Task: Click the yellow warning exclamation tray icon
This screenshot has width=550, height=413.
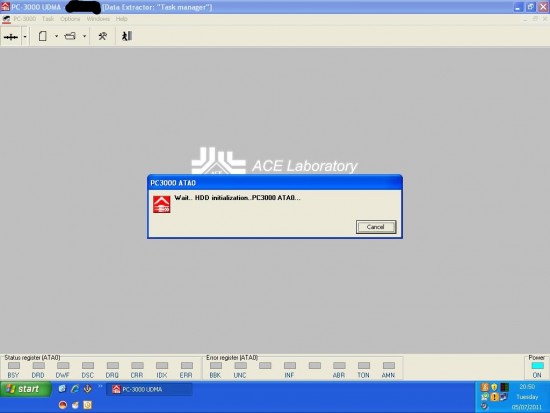Action: (x=494, y=397)
